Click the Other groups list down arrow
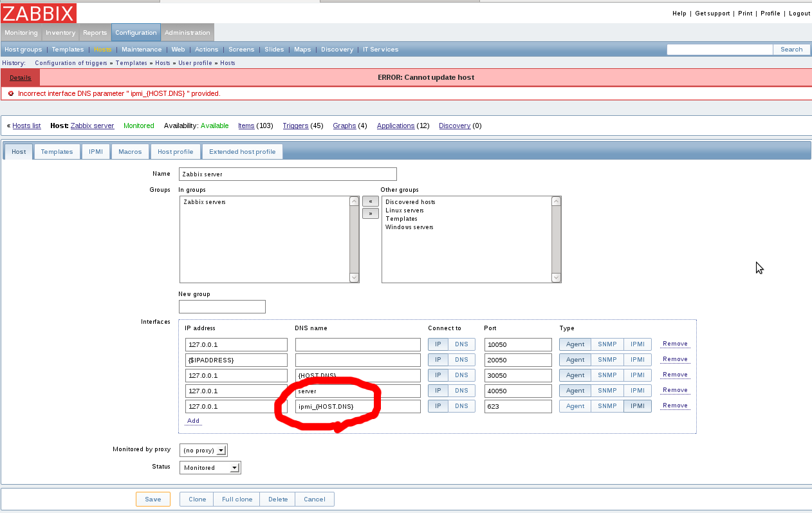The width and height of the screenshot is (812, 513). click(x=557, y=277)
